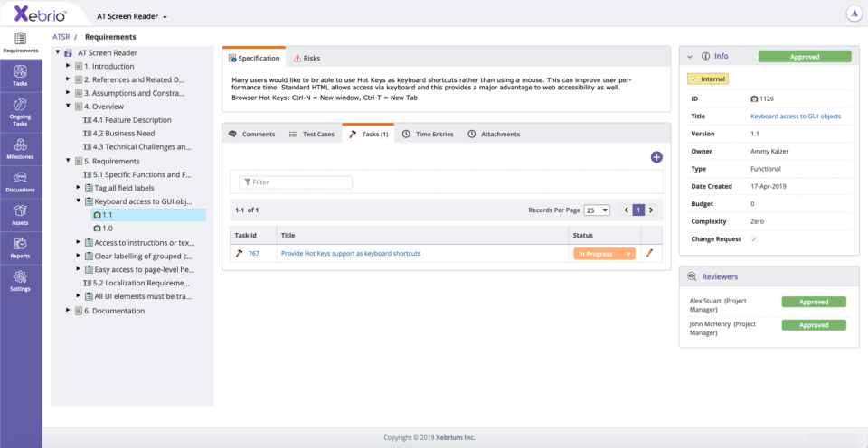Open the Time Entries tab
The height and width of the screenshot is (448, 868).
(428, 134)
